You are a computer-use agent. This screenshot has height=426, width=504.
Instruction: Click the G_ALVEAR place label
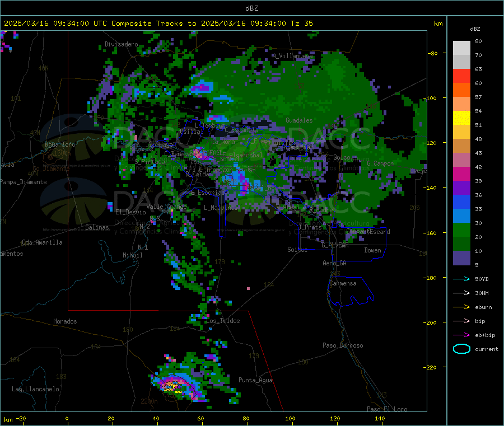coord(335,245)
